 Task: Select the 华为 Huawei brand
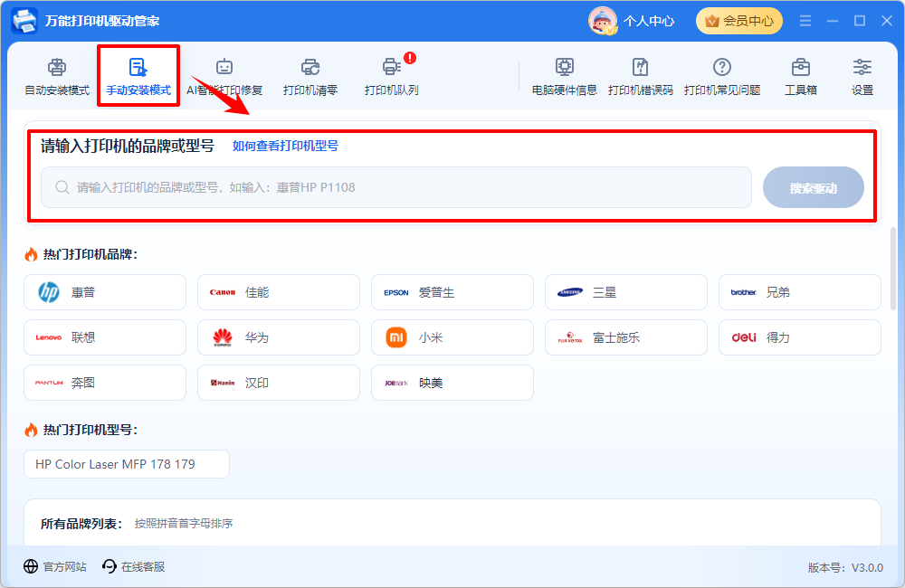pyautogui.click(x=279, y=337)
